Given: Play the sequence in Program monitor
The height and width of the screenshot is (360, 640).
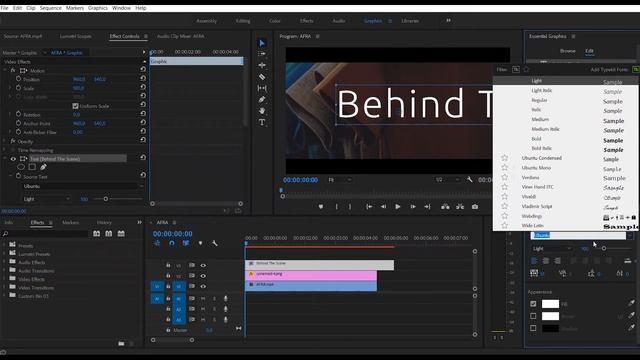Looking at the screenshot, I should (398, 207).
